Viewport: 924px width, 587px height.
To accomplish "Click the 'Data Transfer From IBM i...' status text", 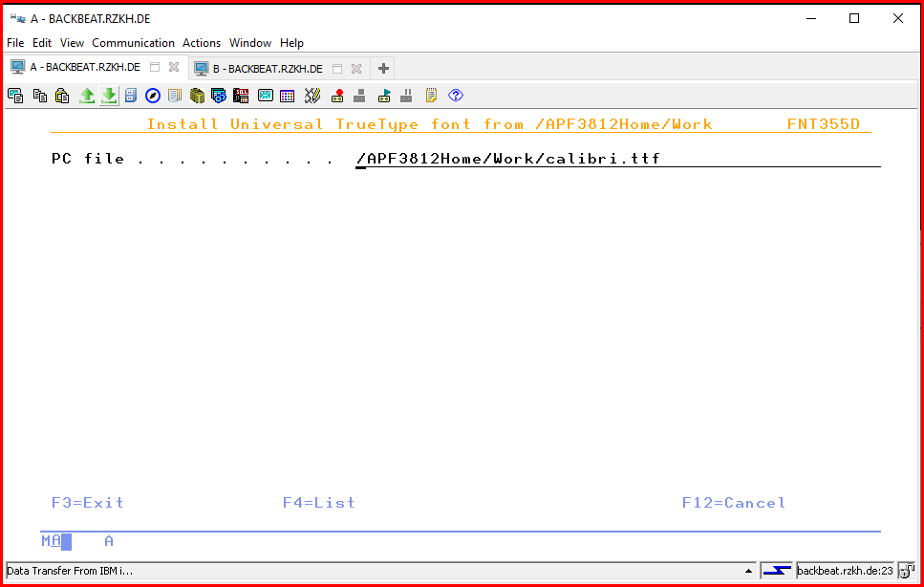I will pos(70,571).
